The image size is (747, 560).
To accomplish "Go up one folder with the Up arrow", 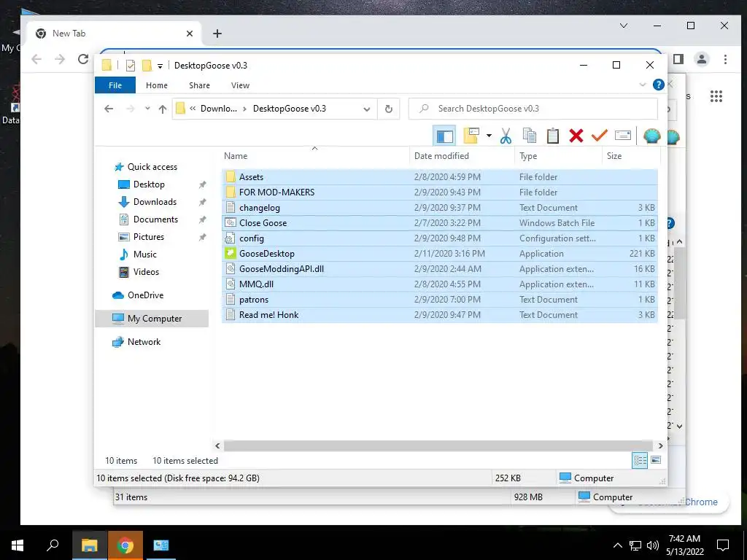I will pos(163,109).
